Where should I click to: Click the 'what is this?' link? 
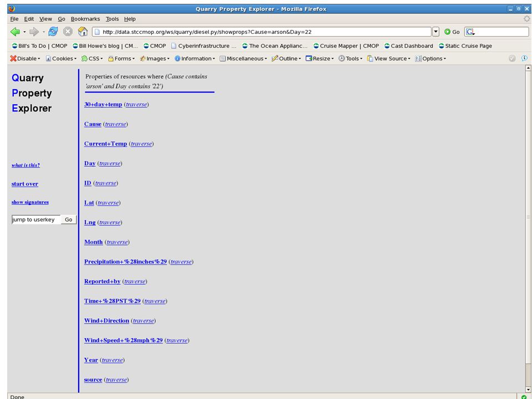coord(25,165)
